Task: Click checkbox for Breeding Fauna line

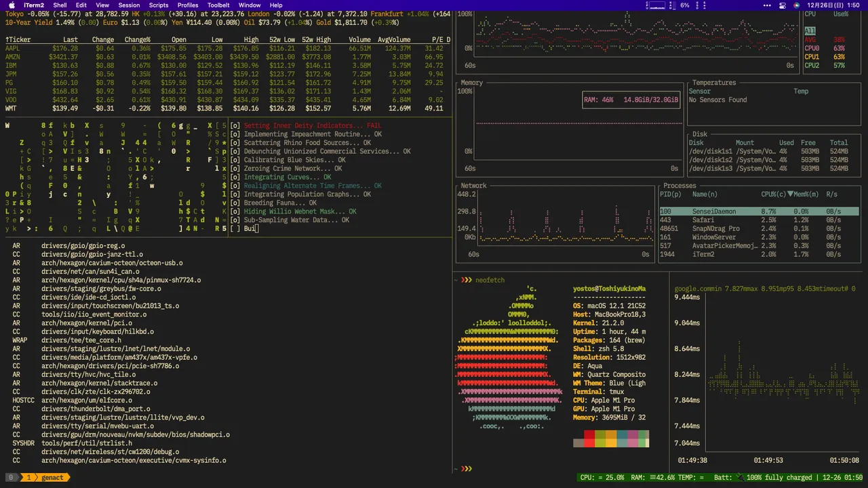Action: (235, 203)
